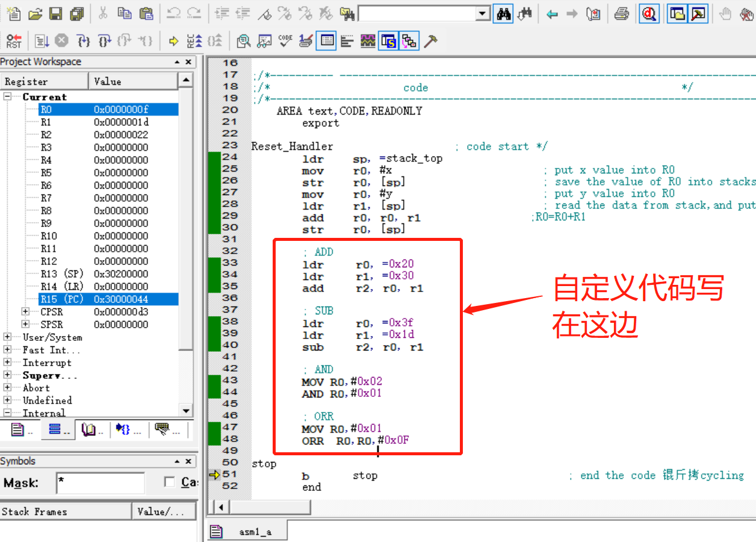Toggle the Project Window toolbar button
Viewport: 756px width, 542px height.
(x=677, y=13)
